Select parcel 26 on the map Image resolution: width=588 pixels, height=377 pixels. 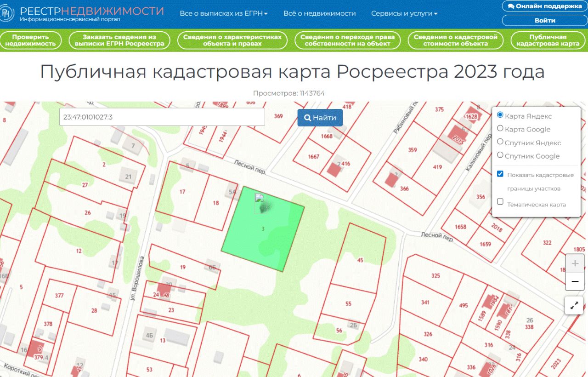88,213
